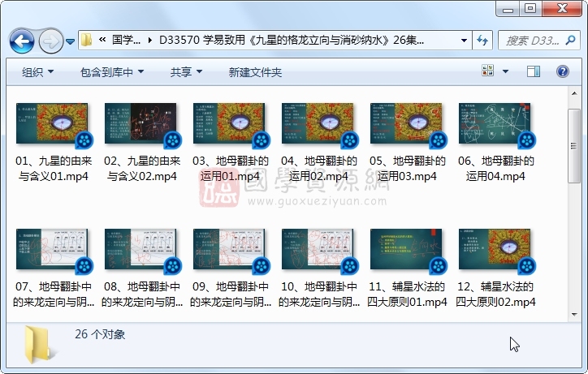588x374 pixels.
Task: Select video 06、地母翻卦的运用04.mp4 thumbnail
Action: point(495,123)
